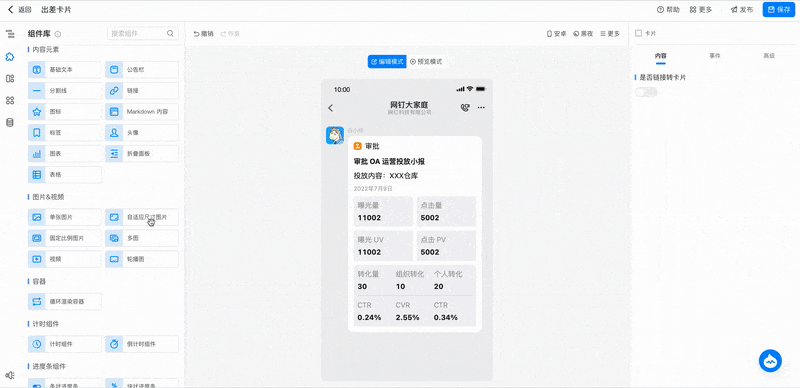This screenshot has width=800, height=388.
Task: Select the puzzle-piece component library icon
Action: coord(10,57)
